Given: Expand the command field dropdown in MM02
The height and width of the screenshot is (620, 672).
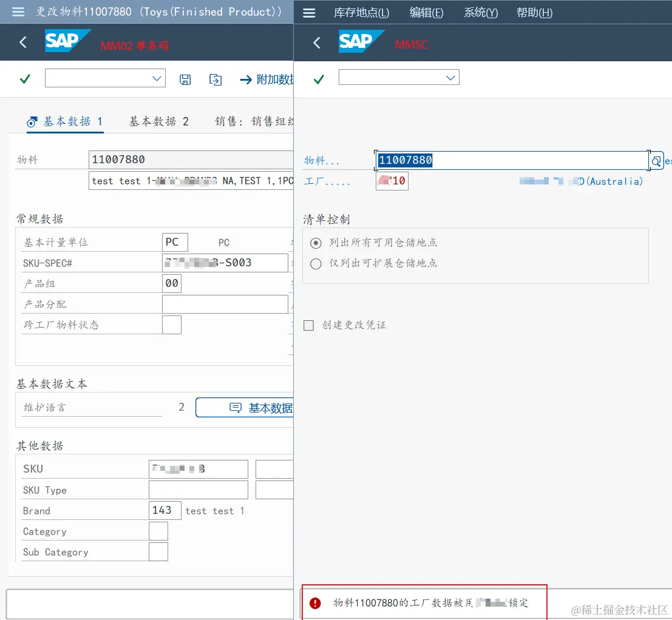Looking at the screenshot, I should pyautogui.click(x=157, y=78).
